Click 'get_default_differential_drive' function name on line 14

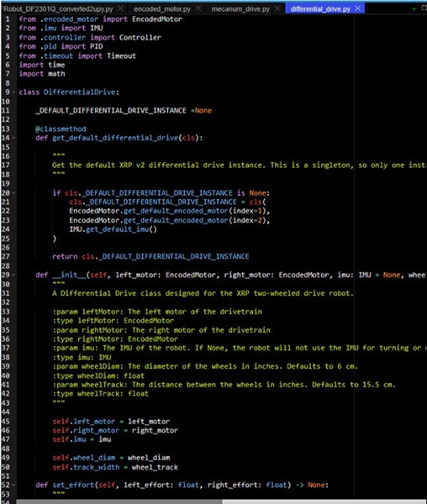click(x=115, y=138)
